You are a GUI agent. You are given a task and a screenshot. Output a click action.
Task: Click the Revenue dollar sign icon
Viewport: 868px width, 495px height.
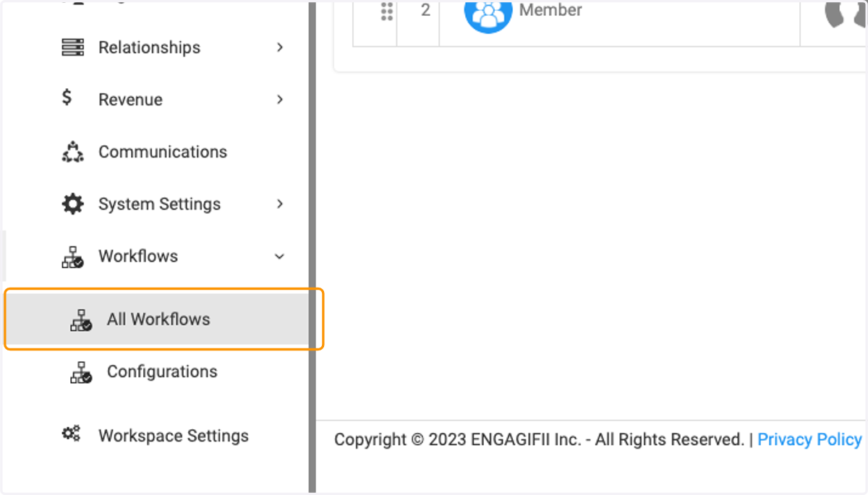[67, 98]
